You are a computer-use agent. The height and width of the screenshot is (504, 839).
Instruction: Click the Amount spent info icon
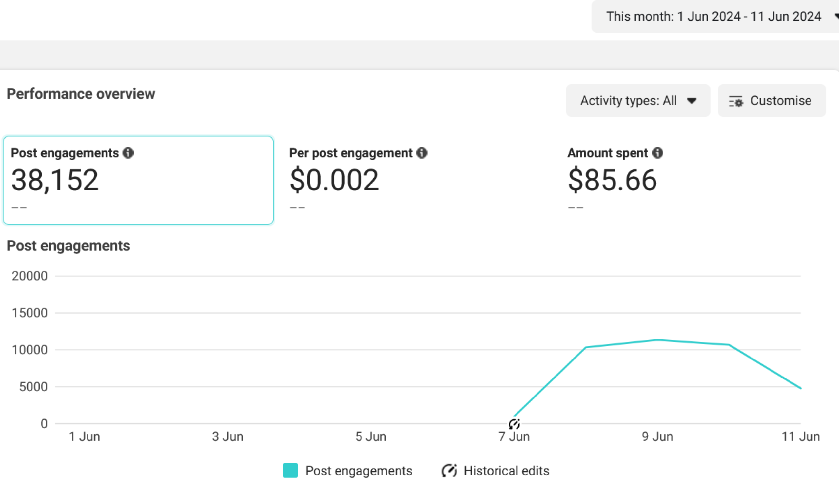pyautogui.click(x=657, y=153)
